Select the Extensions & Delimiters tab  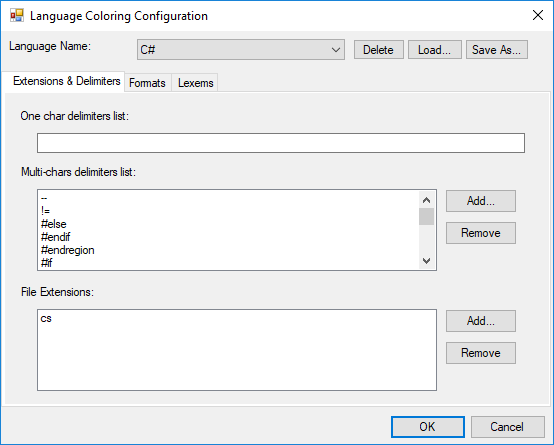(64, 81)
